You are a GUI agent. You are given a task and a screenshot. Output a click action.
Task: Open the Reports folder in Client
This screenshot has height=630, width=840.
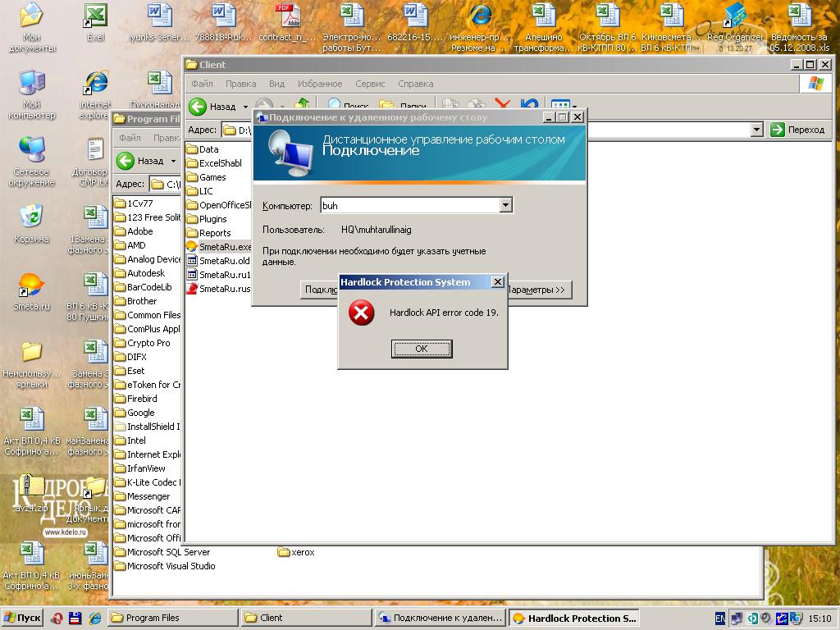click(x=214, y=233)
